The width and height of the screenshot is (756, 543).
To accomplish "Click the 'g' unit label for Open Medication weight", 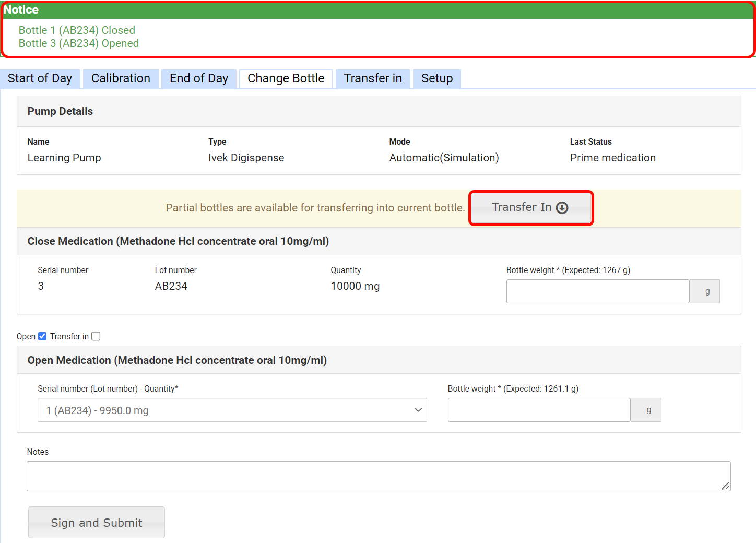I will tap(648, 410).
